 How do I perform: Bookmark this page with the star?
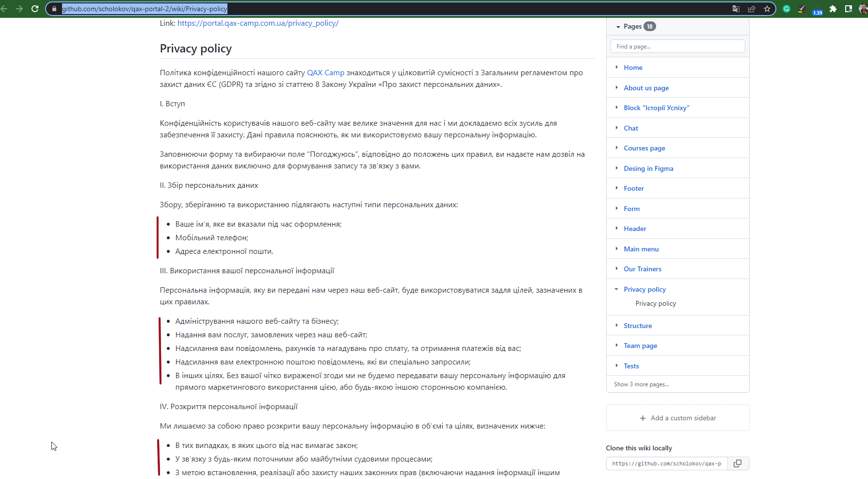coord(767,8)
